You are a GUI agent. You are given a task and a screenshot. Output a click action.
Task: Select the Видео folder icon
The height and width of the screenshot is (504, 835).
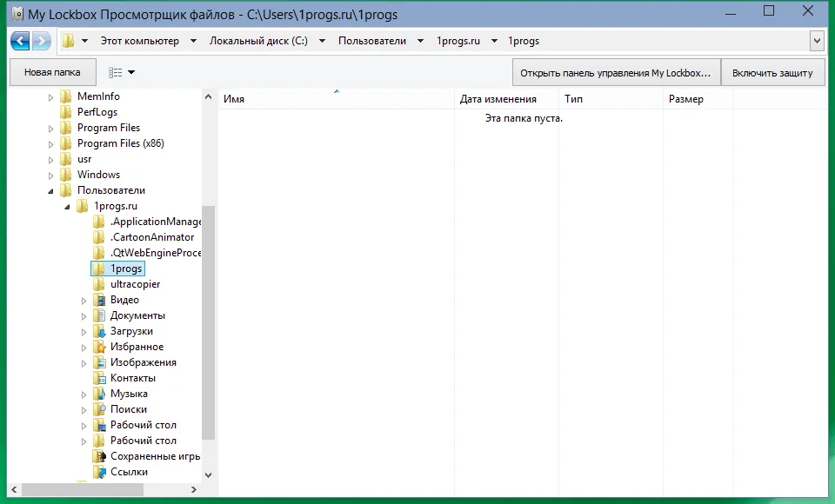point(99,300)
